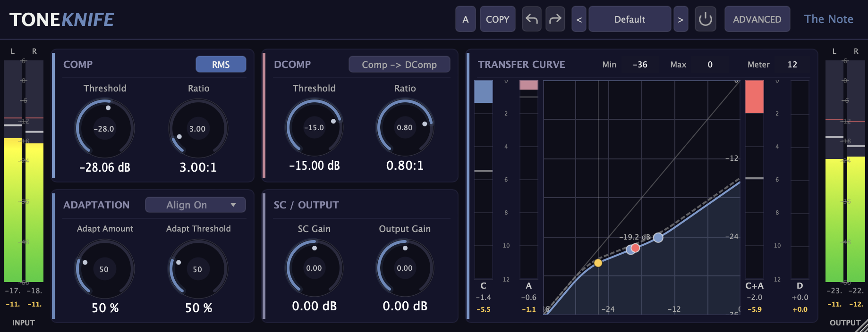Click the C+A combined meter

click(755, 180)
